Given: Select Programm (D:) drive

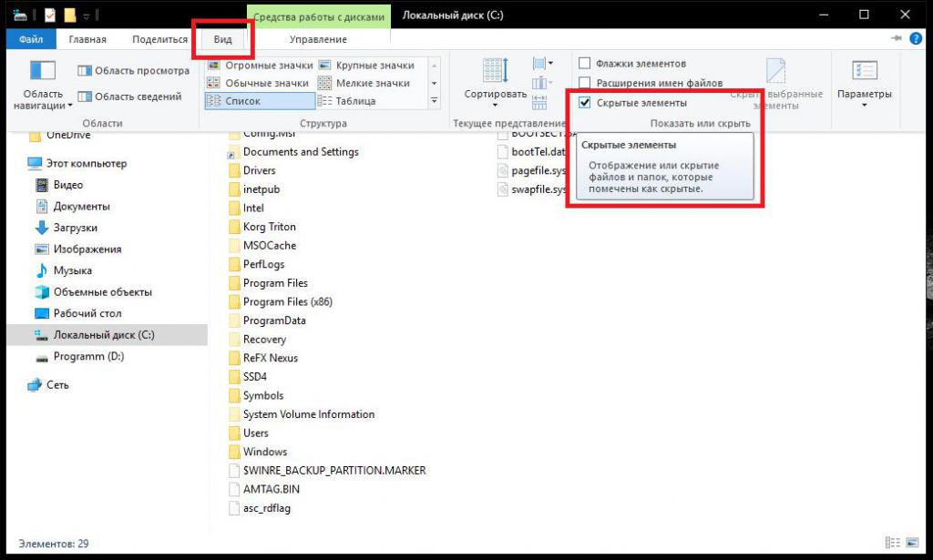Looking at the screenshot, I should pos(80,357).
